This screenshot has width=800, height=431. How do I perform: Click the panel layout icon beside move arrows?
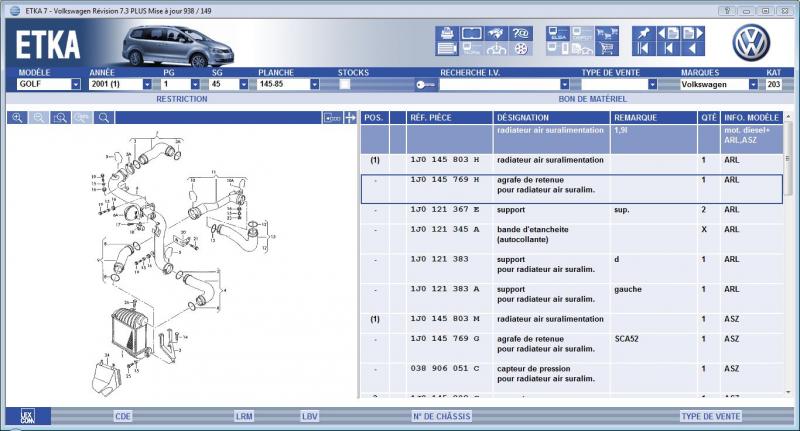[332, 118]
